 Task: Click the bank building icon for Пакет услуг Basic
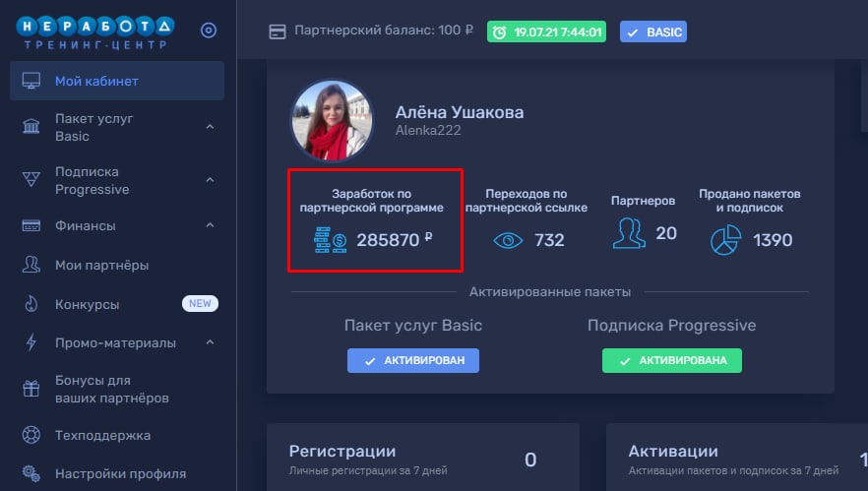(31, 127)
